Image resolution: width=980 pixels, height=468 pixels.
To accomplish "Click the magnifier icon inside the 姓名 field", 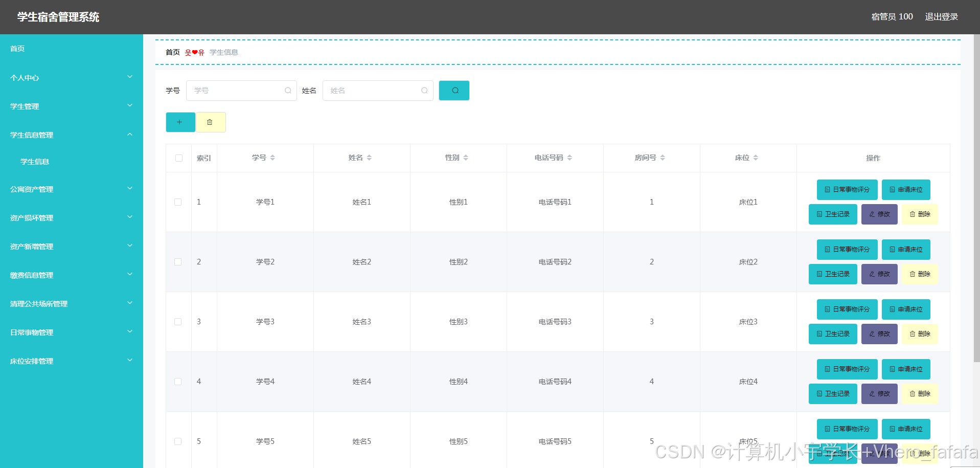I will pyautogui.click(x=424, y=90).
